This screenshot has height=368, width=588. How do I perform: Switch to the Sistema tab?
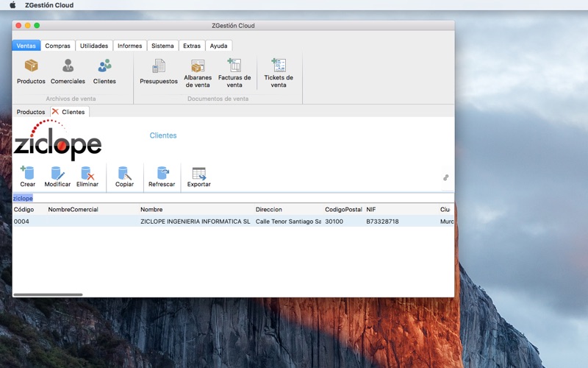(162, 46)
